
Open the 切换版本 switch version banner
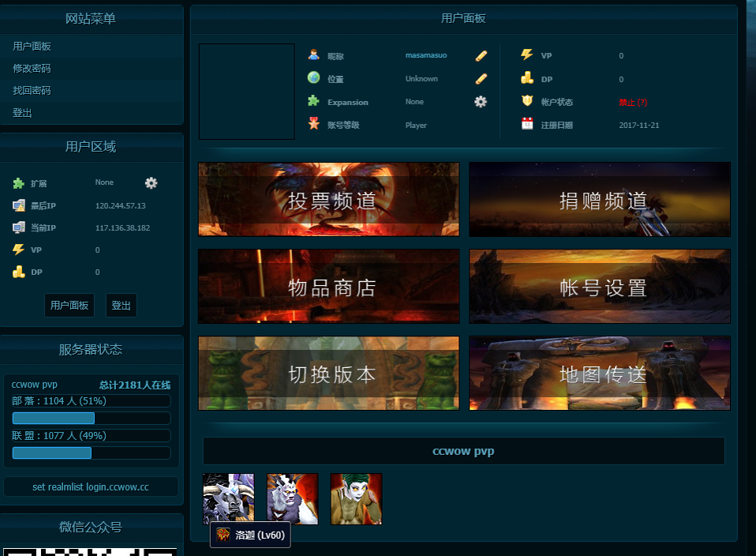(328, 373)
